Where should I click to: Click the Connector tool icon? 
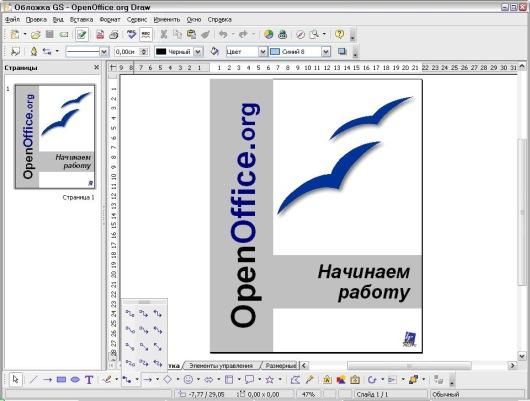127,380
